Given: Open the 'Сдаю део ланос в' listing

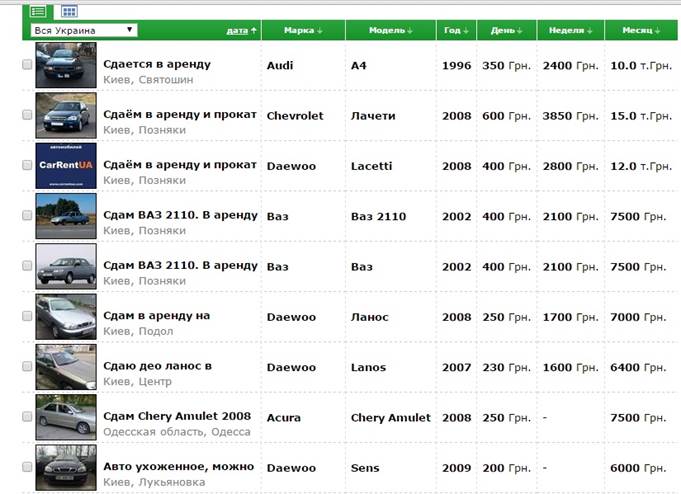Looking at the screenshot, I should pyautogui.click(x=157, y=367).
